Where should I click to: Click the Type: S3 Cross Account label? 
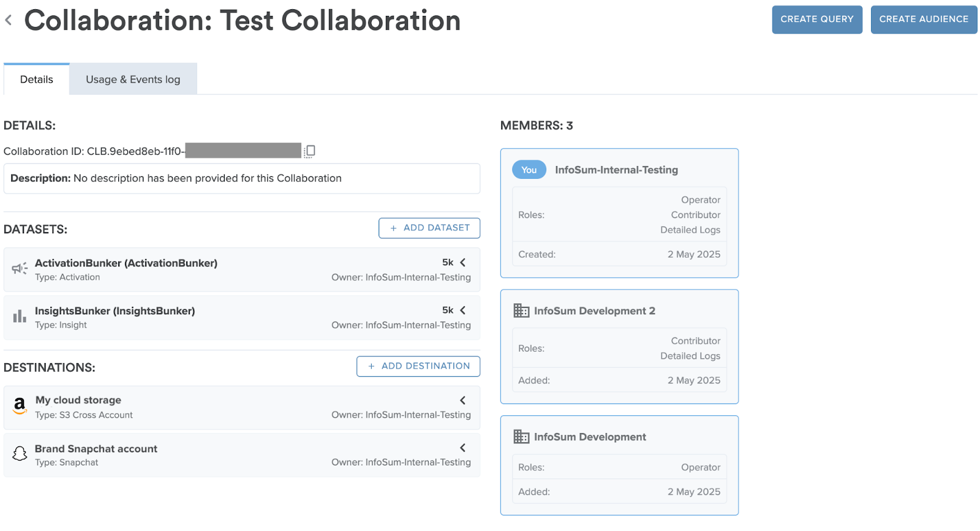[x=84, y=415]
